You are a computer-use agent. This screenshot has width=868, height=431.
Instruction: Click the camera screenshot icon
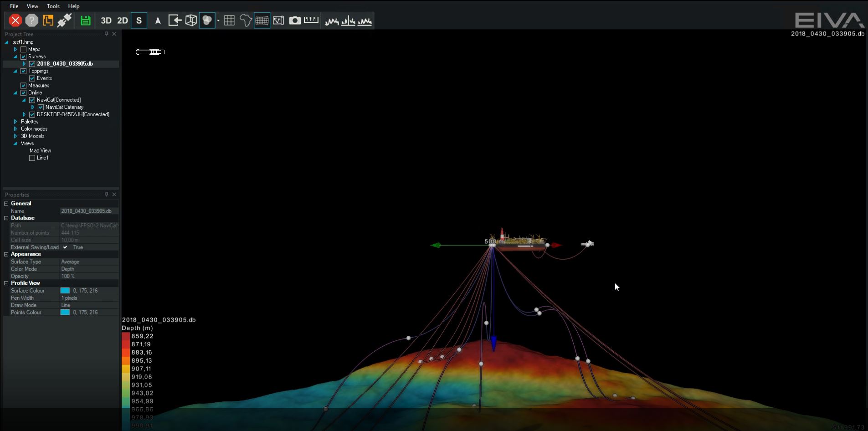coord(295,21)
